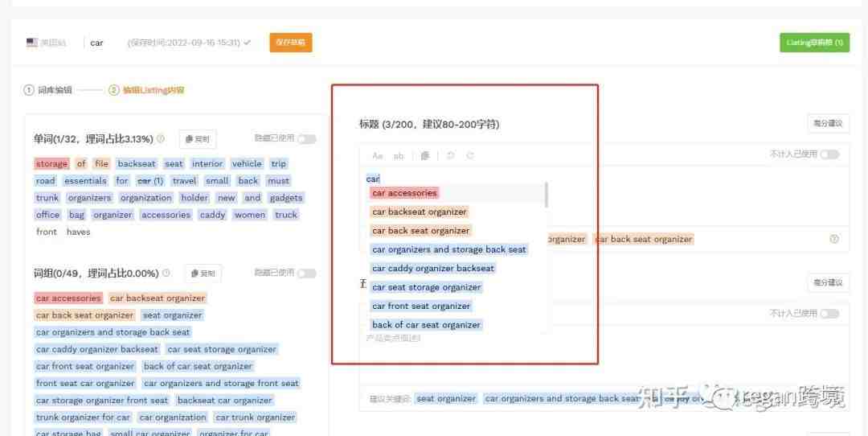Click the essentials word chip
This screenshot has width=868, height=436.
85,181
